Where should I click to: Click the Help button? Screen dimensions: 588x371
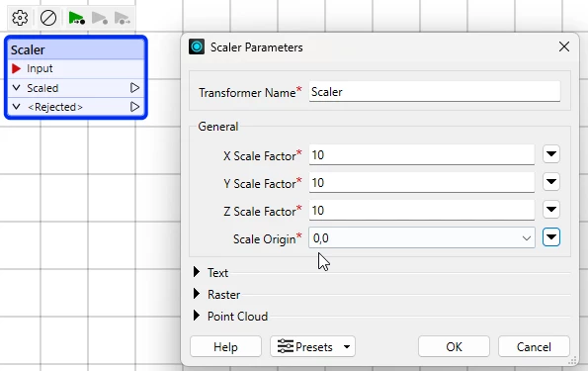tap(225, 346)
